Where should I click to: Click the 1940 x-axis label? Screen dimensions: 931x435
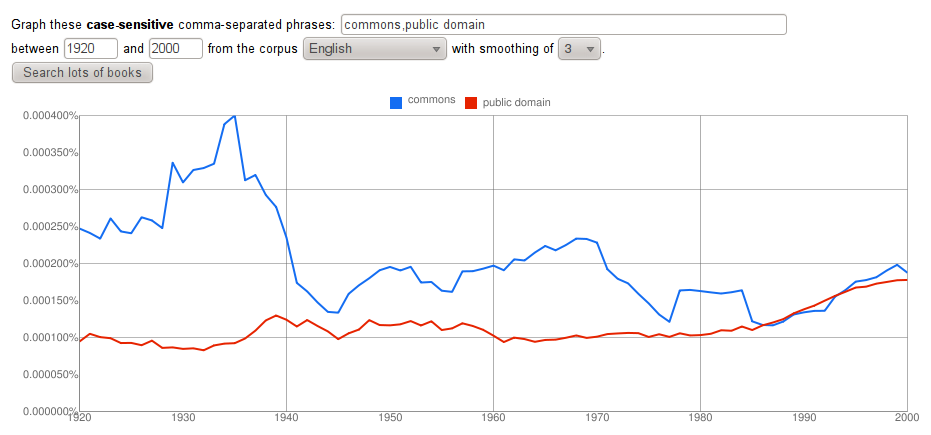286,417
